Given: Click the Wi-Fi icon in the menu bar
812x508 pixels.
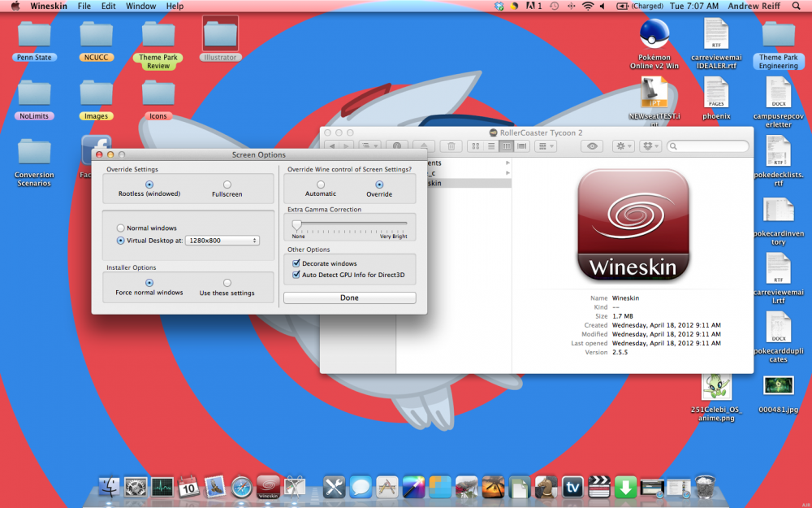Looking at the screenshot, I should click(x=587, y=6).
